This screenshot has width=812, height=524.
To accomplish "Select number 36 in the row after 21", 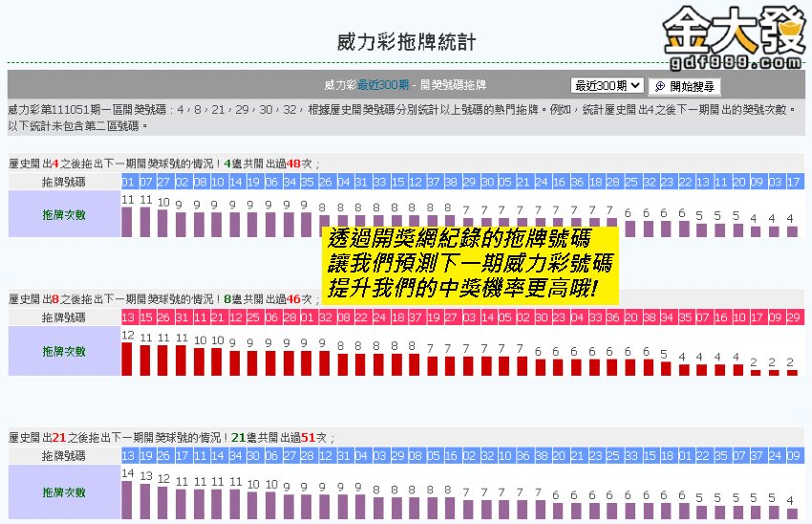I will tap(524, 455).
